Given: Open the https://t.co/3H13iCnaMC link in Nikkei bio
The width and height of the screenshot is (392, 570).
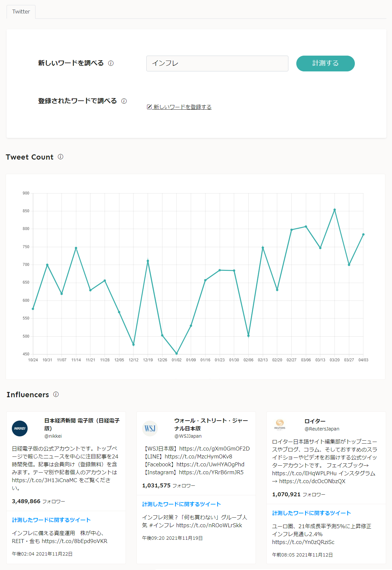Looking at the screenshot, I should 44,480.
